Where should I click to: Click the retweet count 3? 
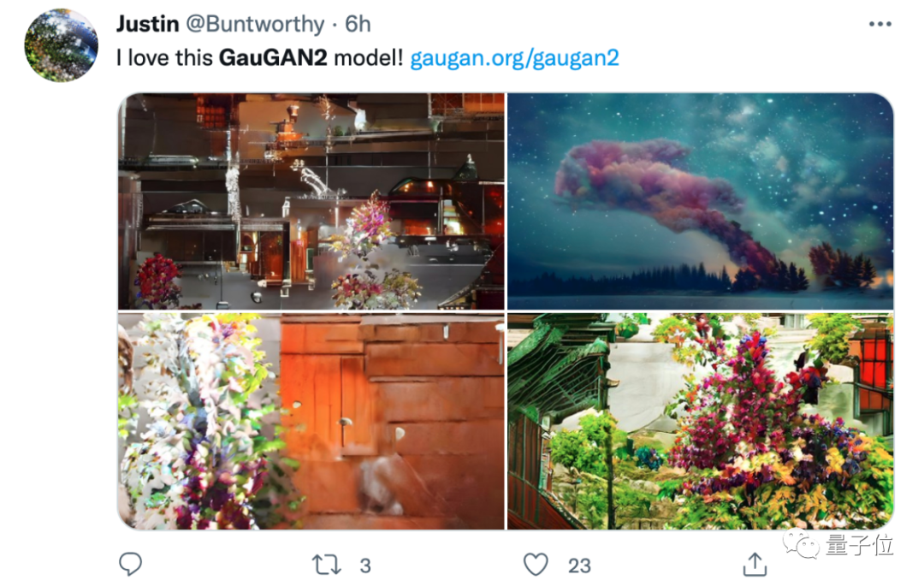(x=365, y=565)
